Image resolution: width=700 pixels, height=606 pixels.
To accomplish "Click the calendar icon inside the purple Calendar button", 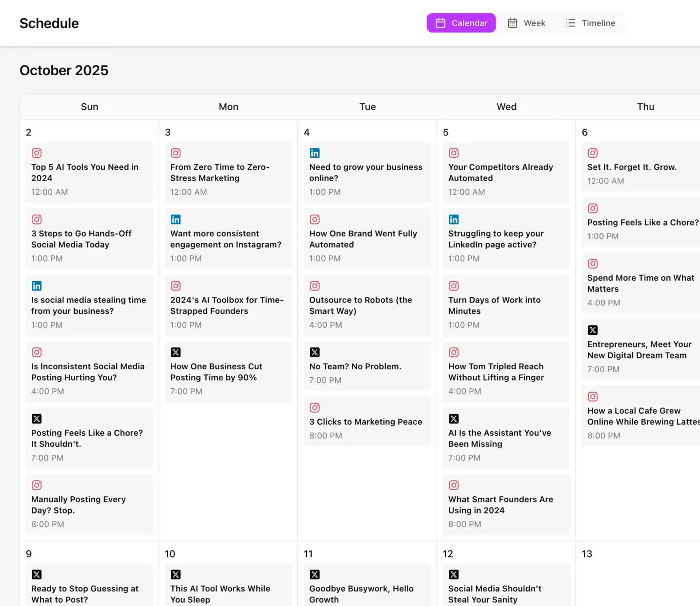I will coord(440,22).
